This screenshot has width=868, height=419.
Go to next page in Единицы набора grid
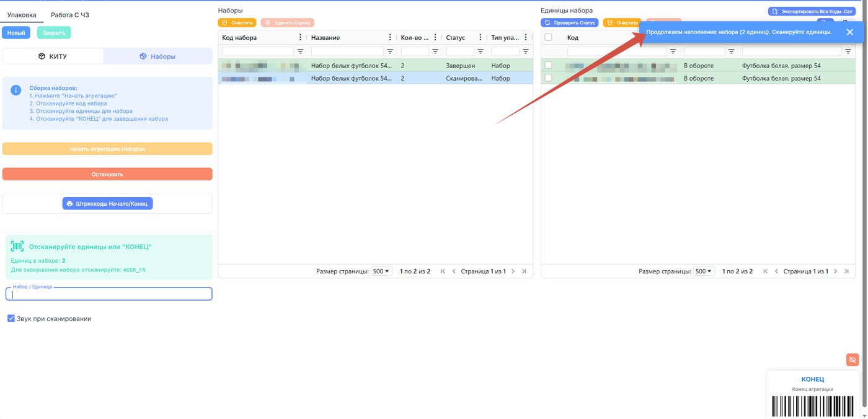835,271
